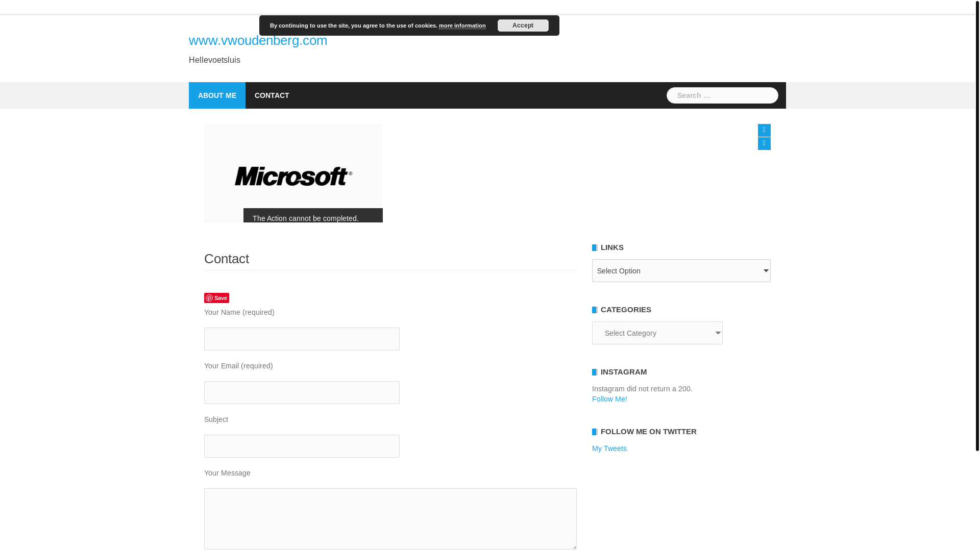Open 'The Action cannot be completed' caption
This screenshot has height=551, width=980.
tap(305, 218)
